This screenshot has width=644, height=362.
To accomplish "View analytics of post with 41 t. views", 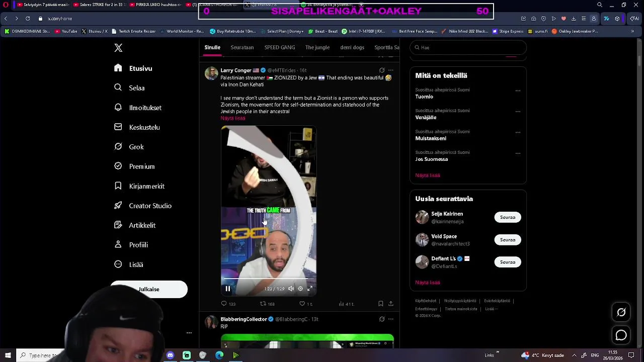I will 347,304.
